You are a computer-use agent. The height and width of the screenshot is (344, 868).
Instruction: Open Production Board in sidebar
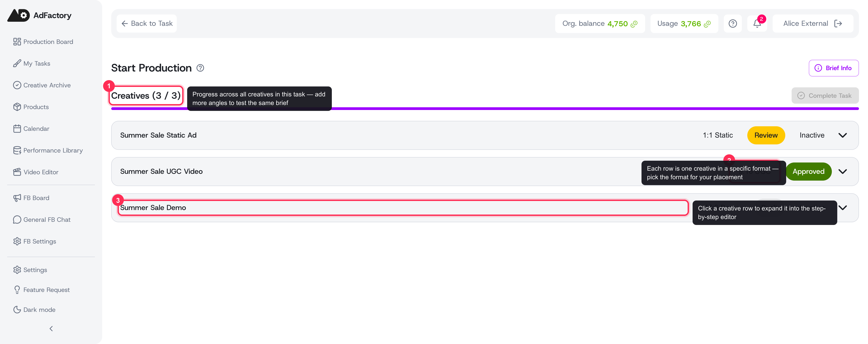coord(43,42)
